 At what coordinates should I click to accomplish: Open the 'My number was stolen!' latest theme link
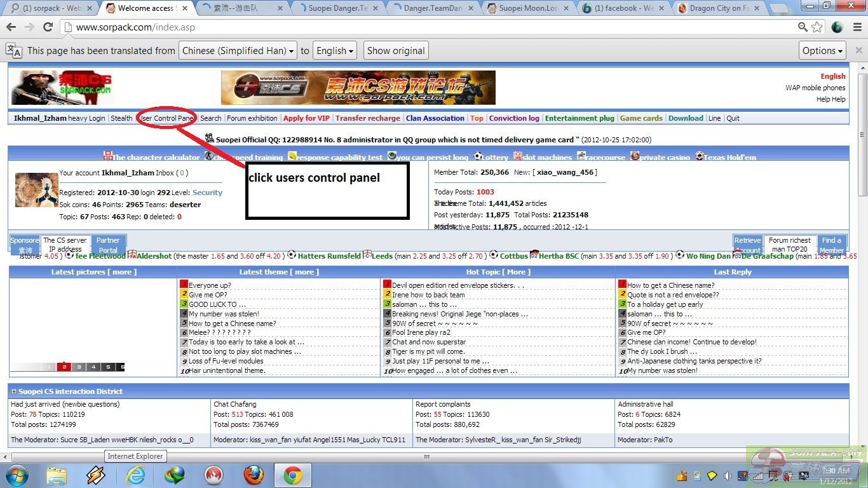[224, 314]
